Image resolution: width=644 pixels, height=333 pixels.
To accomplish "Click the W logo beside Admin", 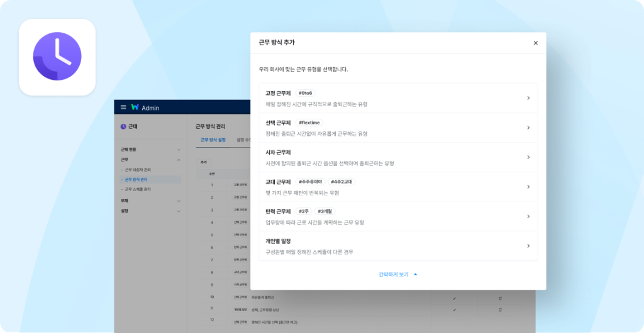I will pos(135,107).
